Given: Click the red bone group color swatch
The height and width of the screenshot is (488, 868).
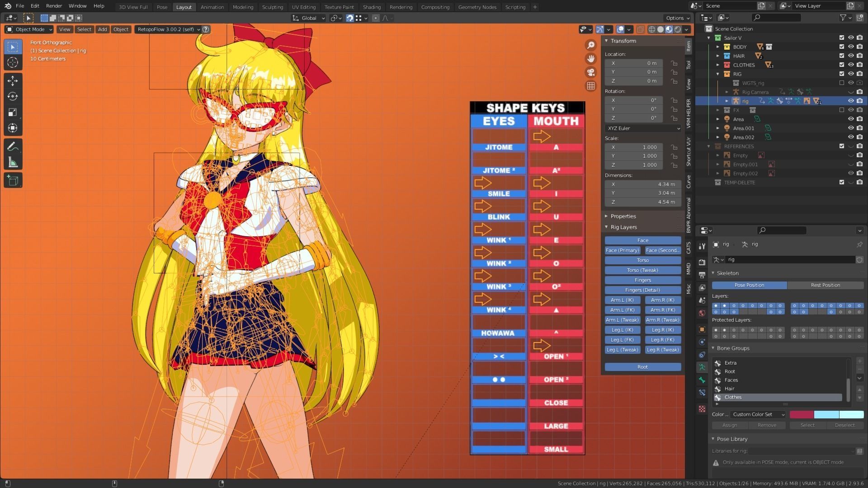Looking at the screenshot, I should point(802,415).
